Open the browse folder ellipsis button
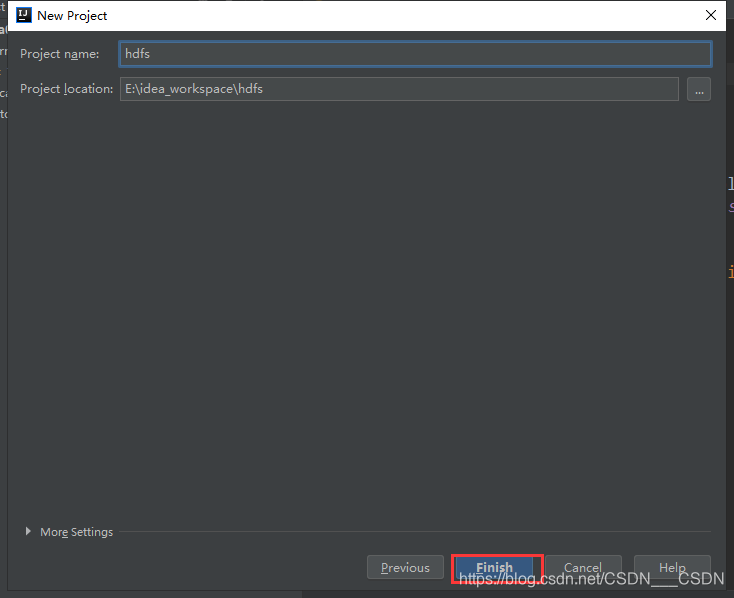Screen dimensions: 734x598 coord(698,89)
